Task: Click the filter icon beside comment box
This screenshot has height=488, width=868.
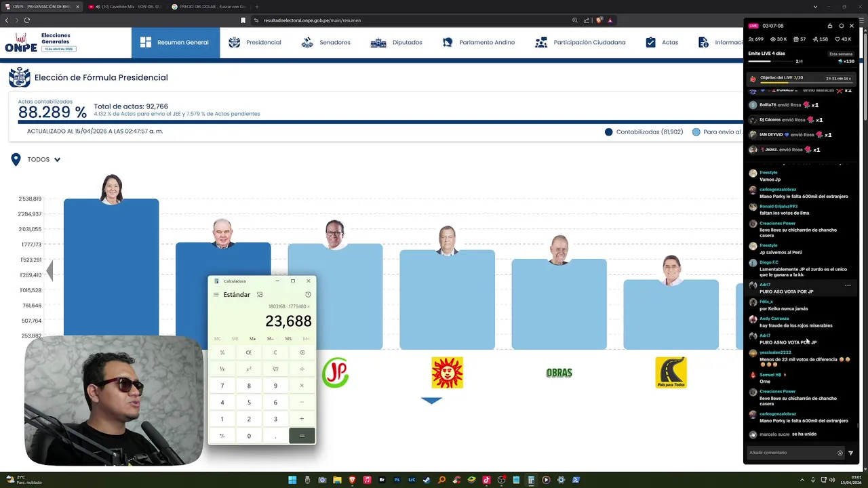Action: pyautogui.click(x=850, y=453)
